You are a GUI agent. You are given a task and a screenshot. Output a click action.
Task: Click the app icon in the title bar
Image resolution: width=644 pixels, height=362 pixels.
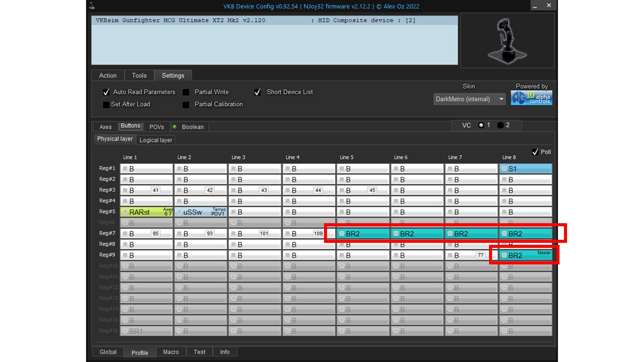92,6
